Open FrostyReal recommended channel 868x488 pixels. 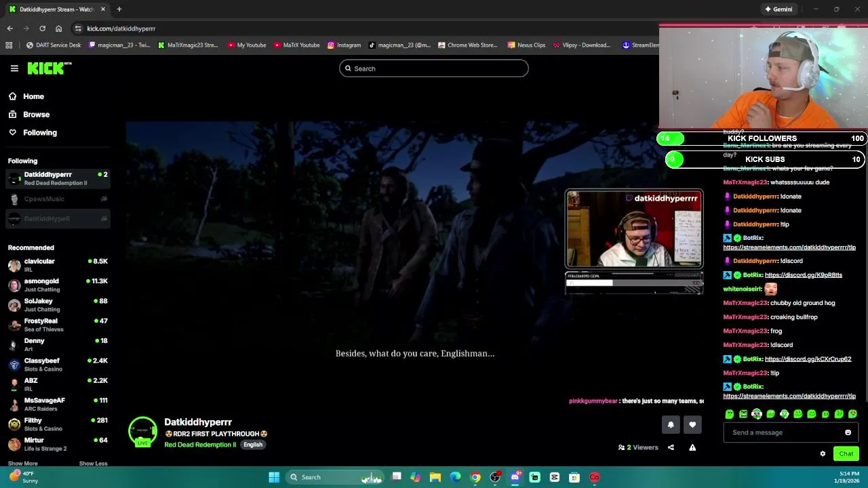[x=58, y=325]
